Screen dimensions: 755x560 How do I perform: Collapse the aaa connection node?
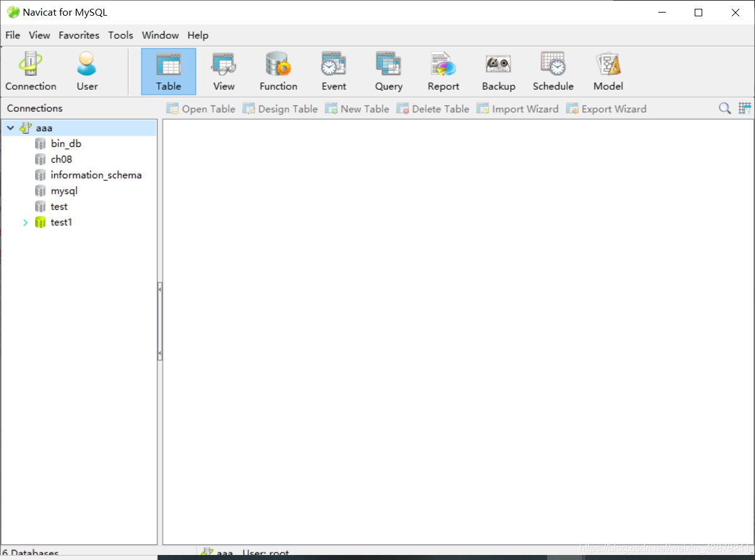click(x=10, y=128)
